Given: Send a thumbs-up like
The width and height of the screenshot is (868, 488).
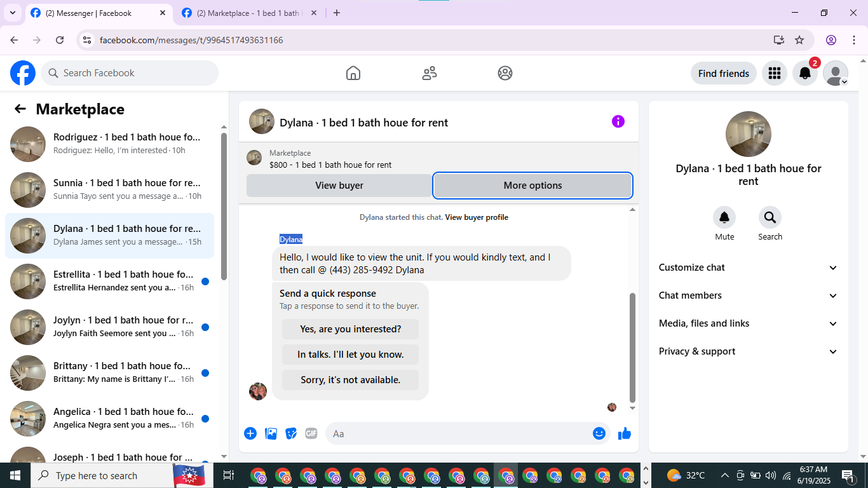Looking at the screenshot, I should pos(625,433).
